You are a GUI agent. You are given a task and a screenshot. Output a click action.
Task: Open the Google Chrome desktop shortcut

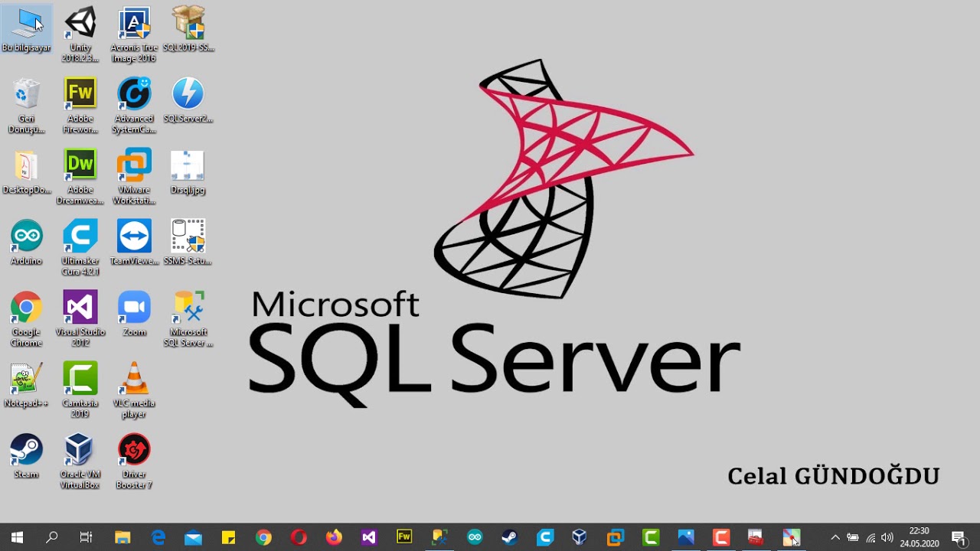point(27,319)
